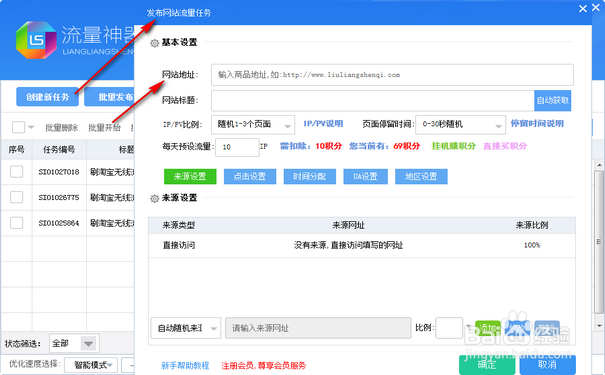
Task: Click 来源比例 column header
Action: (x=532, y=225)
